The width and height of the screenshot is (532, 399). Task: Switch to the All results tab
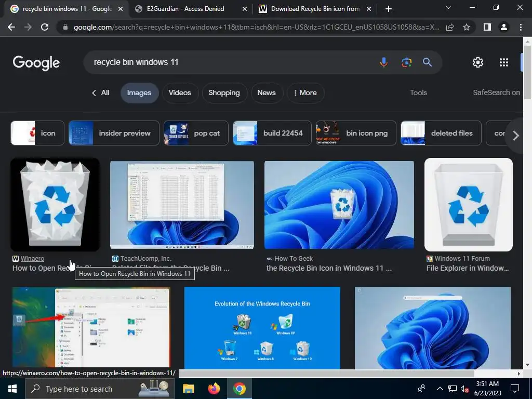101,92
